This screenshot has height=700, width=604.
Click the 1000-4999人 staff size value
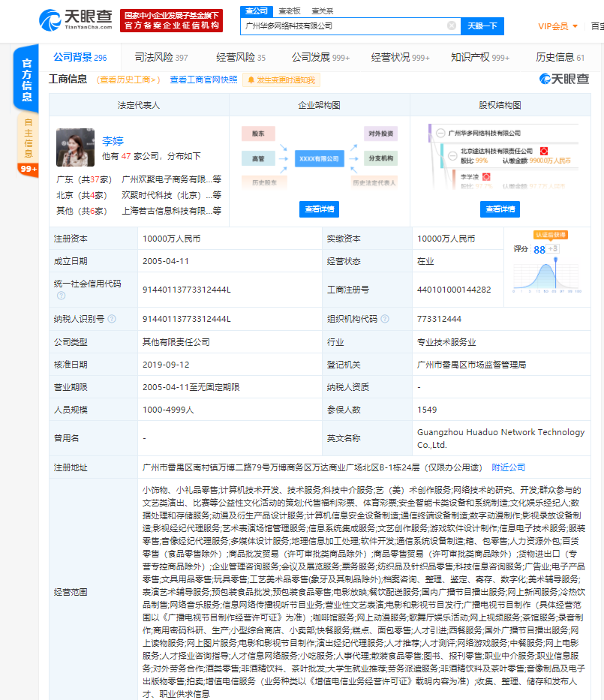168,410
